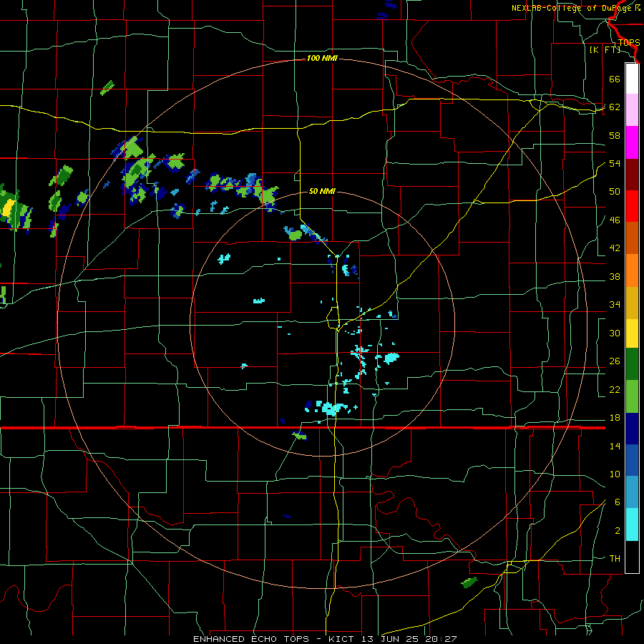
Task: Select the dark green legend swatch
Action: tap(632, 364)
